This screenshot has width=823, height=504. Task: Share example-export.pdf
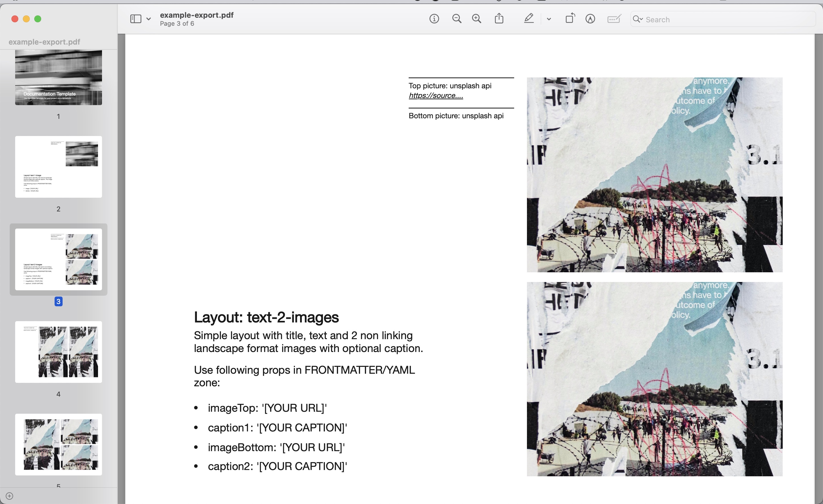[499, 18]
